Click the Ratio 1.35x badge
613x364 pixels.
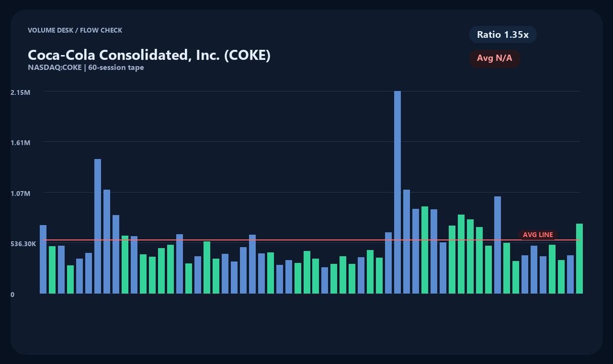[x=503, y=34]
